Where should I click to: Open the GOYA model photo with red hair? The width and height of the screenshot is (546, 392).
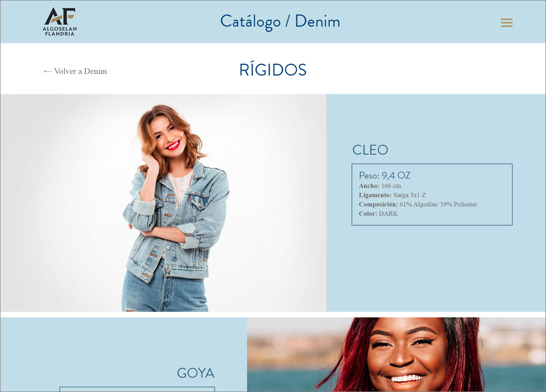(396, 354)
